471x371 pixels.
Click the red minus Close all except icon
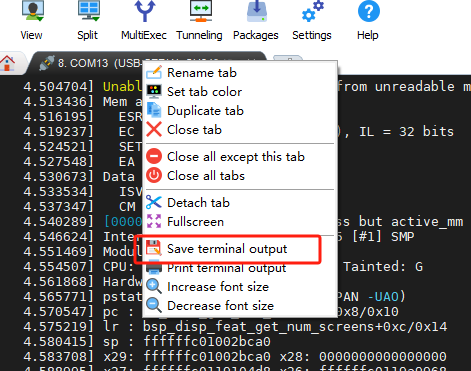(154, 156)
